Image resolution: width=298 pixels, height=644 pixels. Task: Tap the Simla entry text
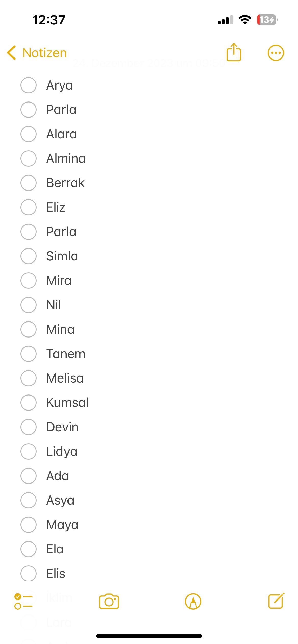[62, 256]
